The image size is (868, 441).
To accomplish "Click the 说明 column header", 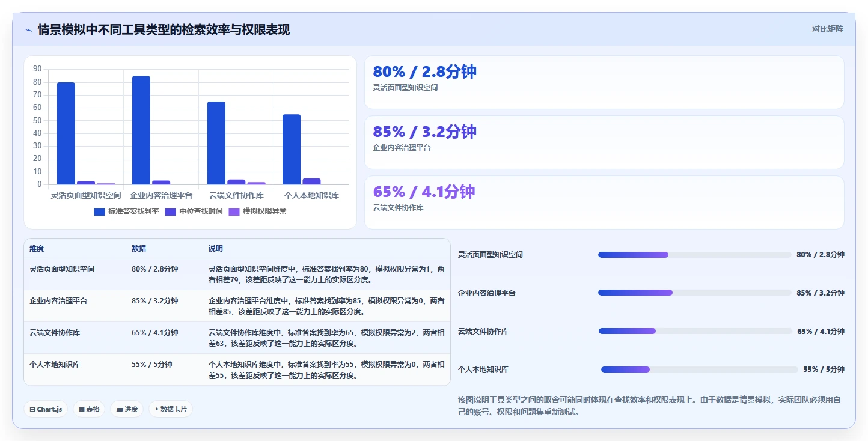I will point(216,249).
